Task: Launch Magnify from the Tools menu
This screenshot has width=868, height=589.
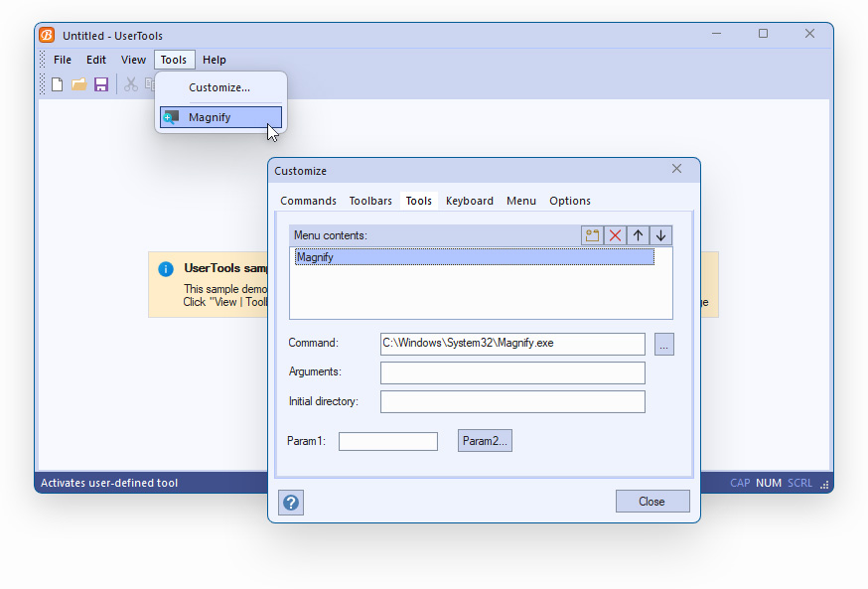Action: pos(220,117)
